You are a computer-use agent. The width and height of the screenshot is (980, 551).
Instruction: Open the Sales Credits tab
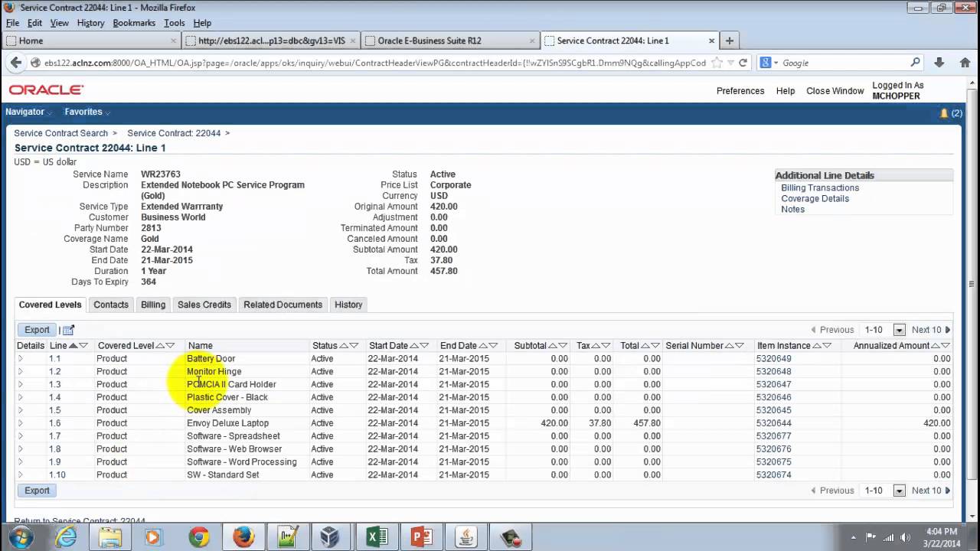point(204,305)
